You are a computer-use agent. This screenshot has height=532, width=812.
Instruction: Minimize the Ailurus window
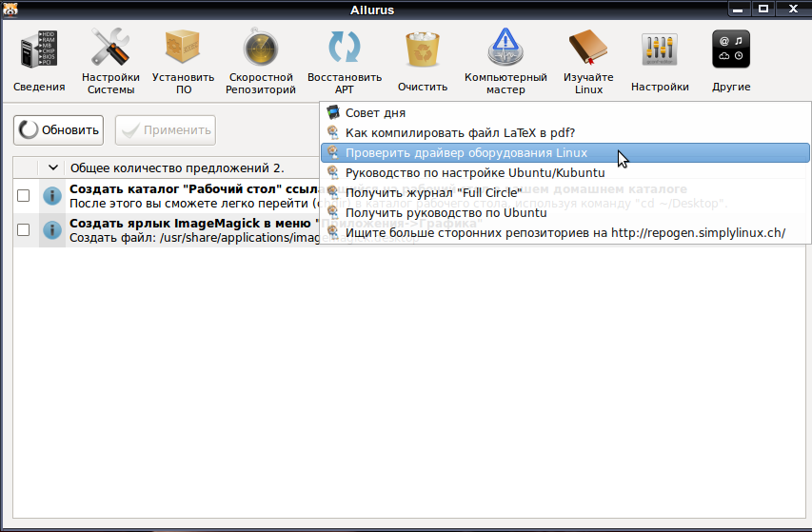(739, 9)
